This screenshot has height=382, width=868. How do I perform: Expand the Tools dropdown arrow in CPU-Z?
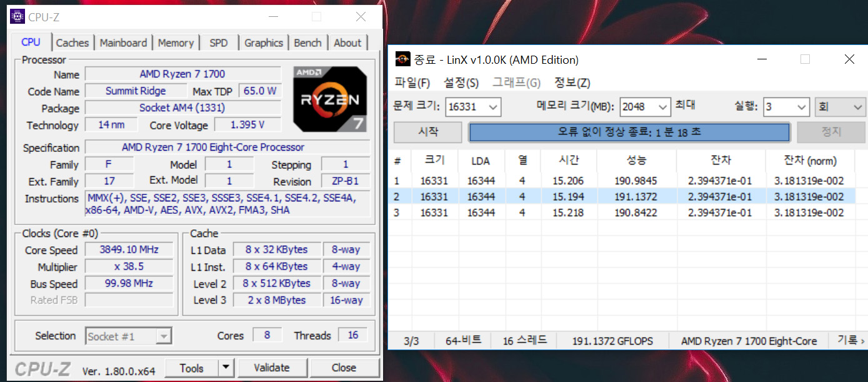tap(225, 368)
